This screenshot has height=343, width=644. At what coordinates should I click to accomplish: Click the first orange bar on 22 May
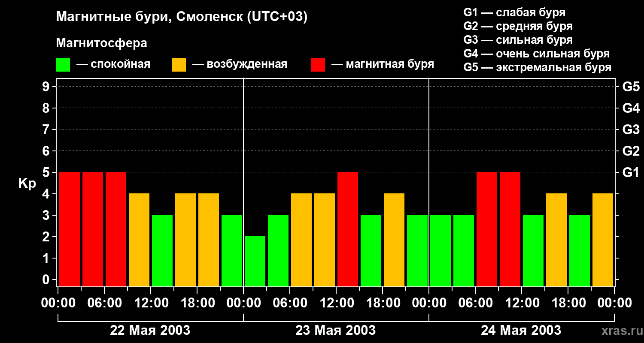[x=139, y=240]
